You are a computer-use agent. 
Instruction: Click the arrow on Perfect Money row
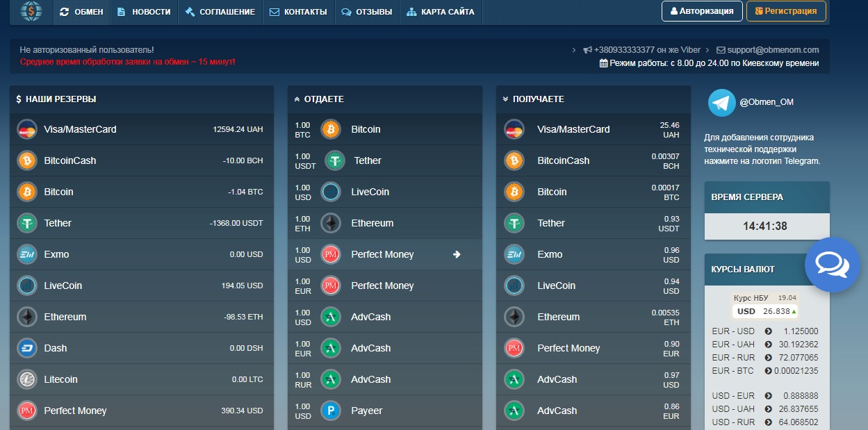pos(457,254)
